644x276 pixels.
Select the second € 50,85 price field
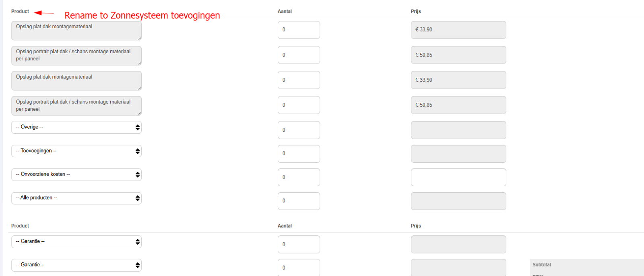tap(458, 105)
